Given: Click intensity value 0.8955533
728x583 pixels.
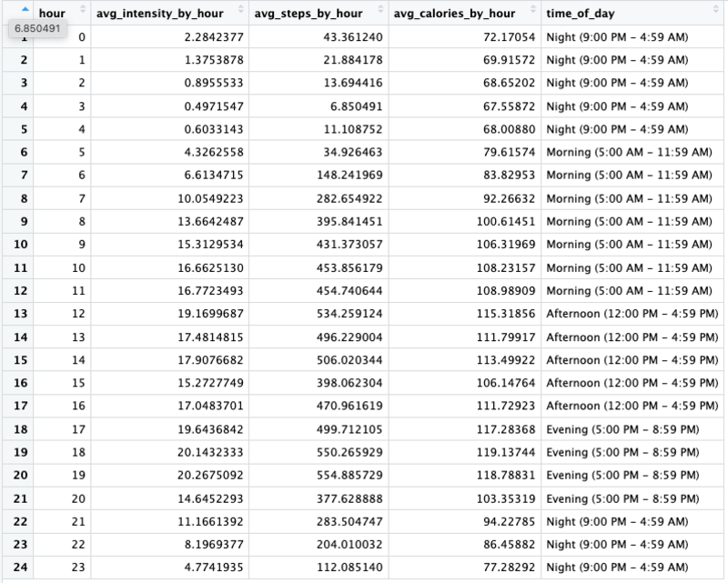Looking at the screenshot, I should pyautogui.click(x=214, y=83).
